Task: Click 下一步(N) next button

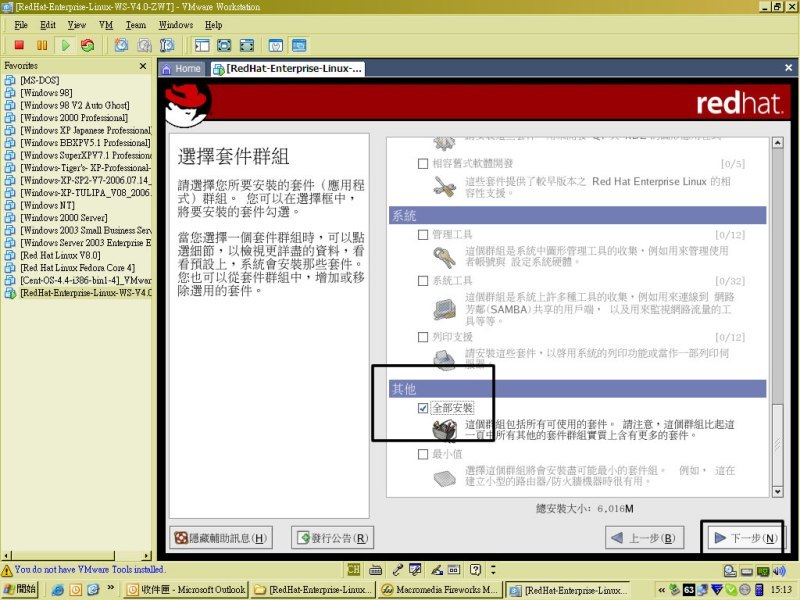Action: [744, 538]
